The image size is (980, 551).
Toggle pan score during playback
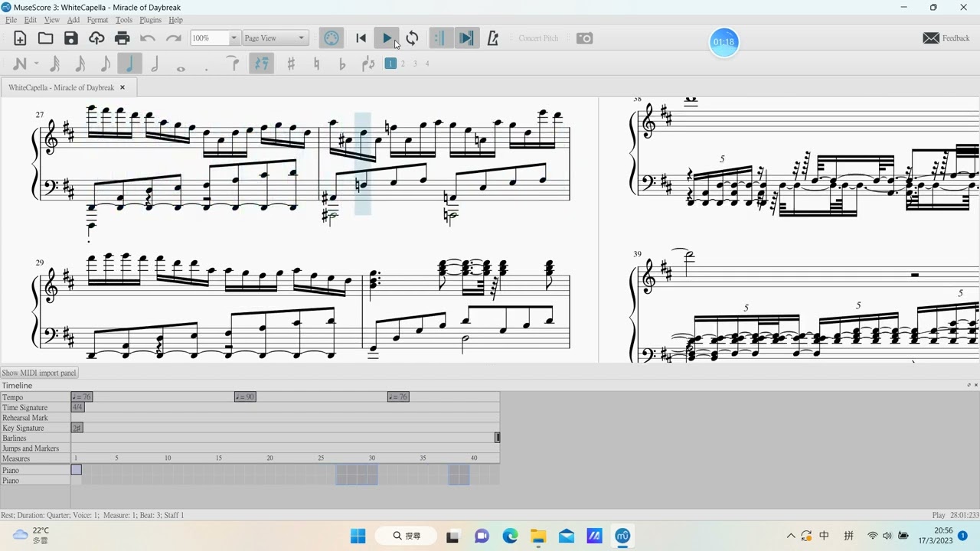pos(466,38)
